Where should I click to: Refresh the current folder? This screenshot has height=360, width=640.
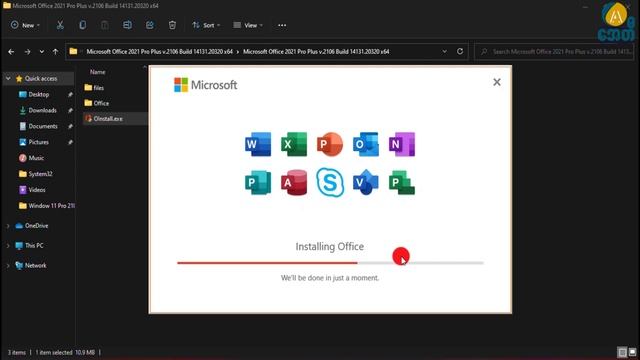[x=460, y=51]
